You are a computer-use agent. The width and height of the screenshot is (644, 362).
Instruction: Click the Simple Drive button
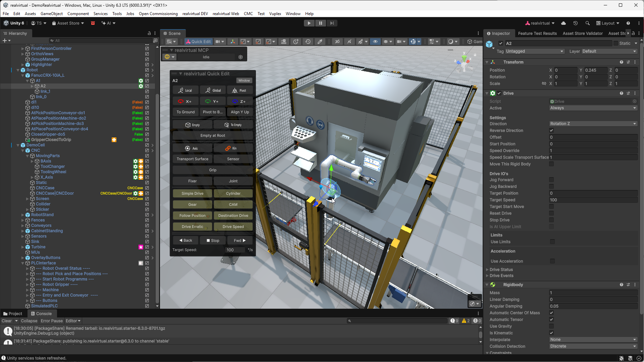(192, 193)
